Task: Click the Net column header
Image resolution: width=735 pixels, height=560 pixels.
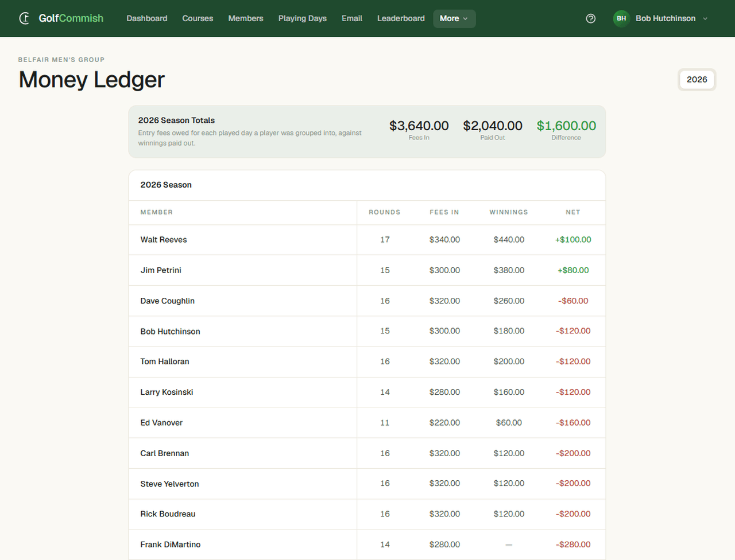Action: click(x=573, y=212)
